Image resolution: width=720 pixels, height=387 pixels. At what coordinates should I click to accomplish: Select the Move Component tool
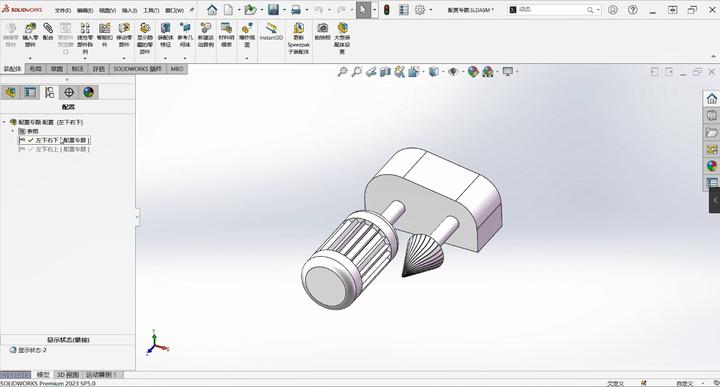click(124, 28)
